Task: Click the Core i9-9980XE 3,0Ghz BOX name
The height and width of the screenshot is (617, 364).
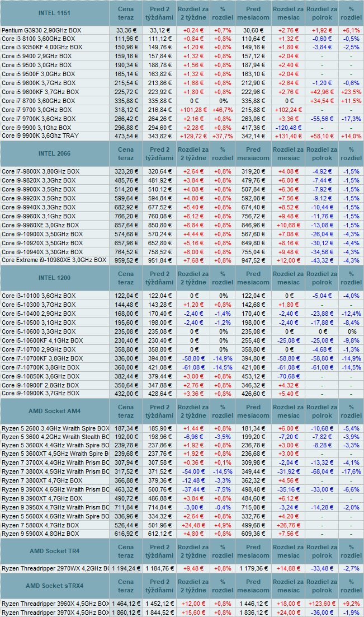Action: pyautogui.click(x=40, y=225)
